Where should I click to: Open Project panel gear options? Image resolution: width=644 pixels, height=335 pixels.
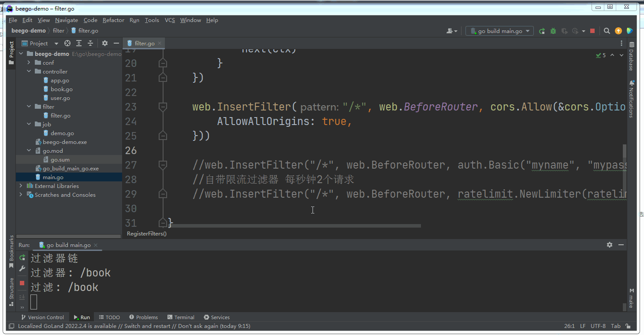[105, 43]
